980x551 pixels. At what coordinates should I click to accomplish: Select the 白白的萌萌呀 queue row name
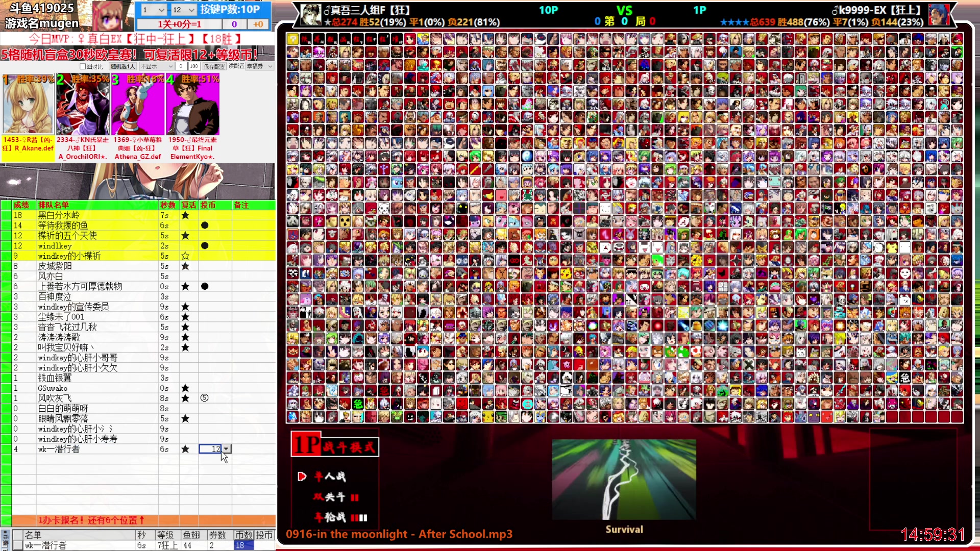point(63,409)
